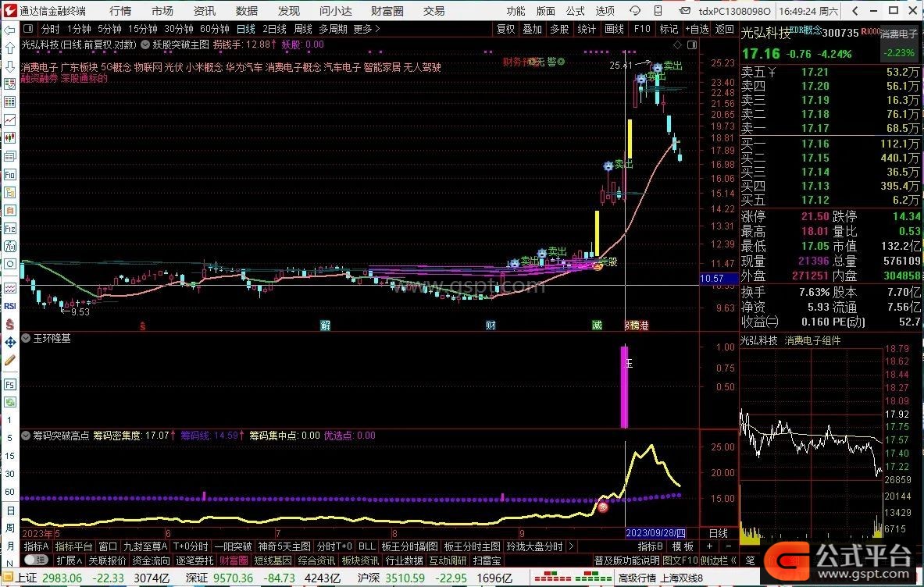The width and height of the screenshot is (924, 587).
Task: Select the 周 weekly period in sidebar
Action: (x=10, y=528)
